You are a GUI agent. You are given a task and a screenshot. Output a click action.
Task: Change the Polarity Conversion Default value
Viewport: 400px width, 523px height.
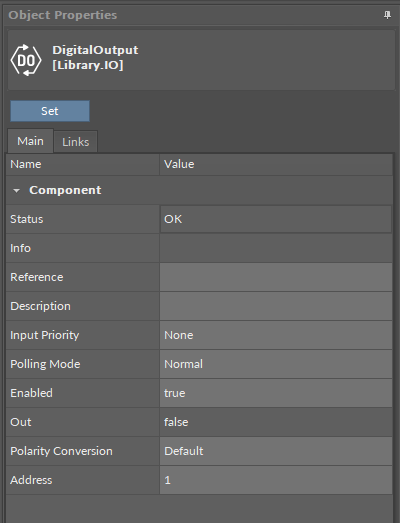[x=276, y=451]
